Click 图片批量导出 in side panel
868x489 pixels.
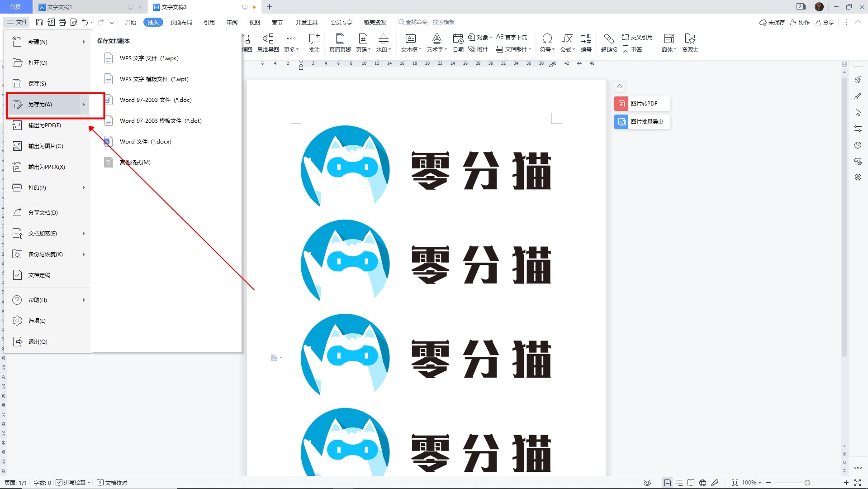tap(642, 121)
